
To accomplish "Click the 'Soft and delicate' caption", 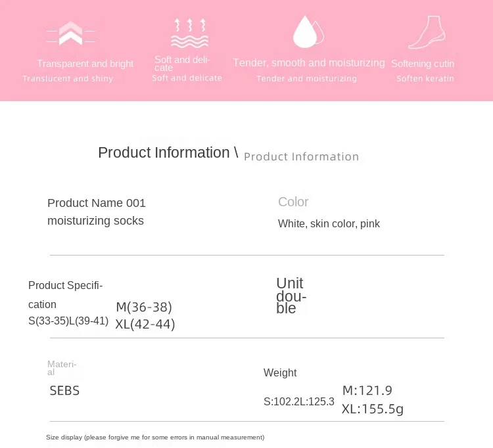I will pos(187,78).
